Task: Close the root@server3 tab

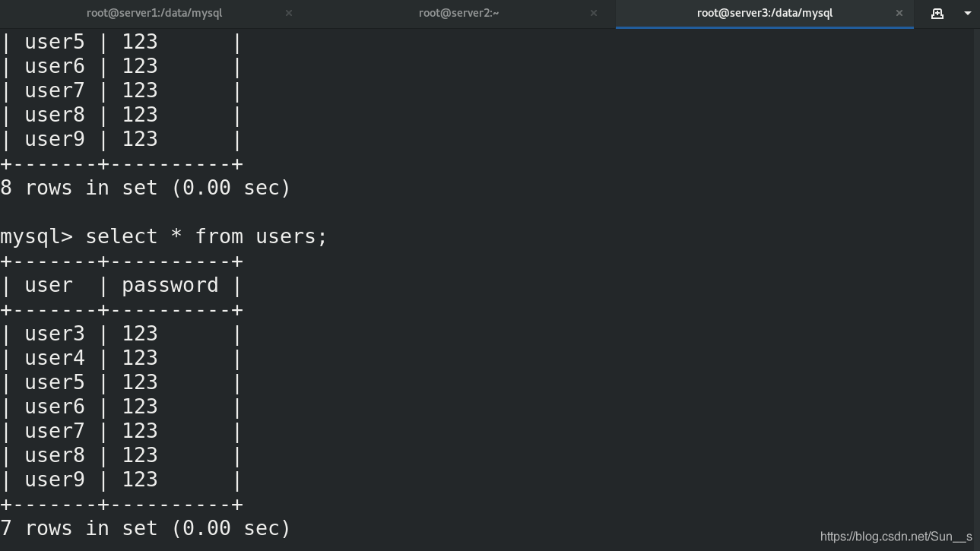Action: click(899, 13)
